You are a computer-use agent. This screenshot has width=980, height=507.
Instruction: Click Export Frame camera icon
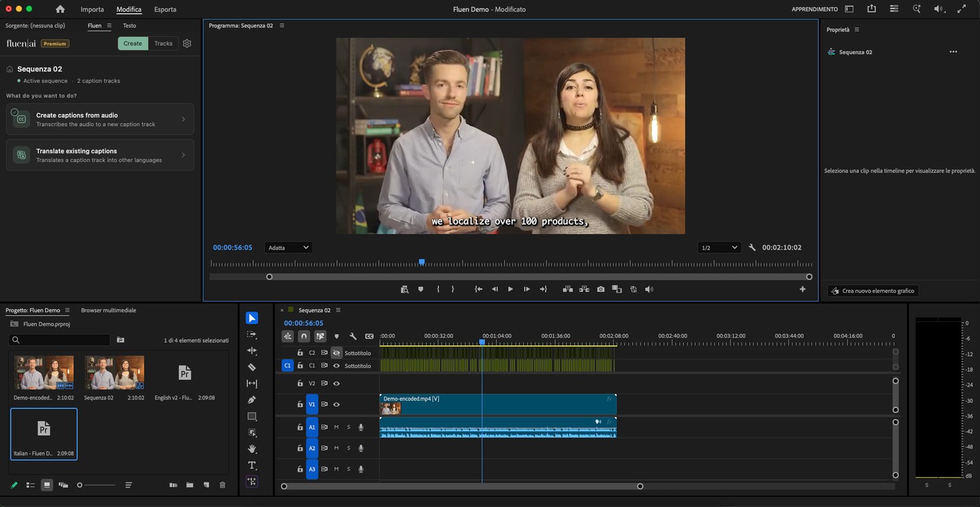pyautogui.click(x=601, y=289)
